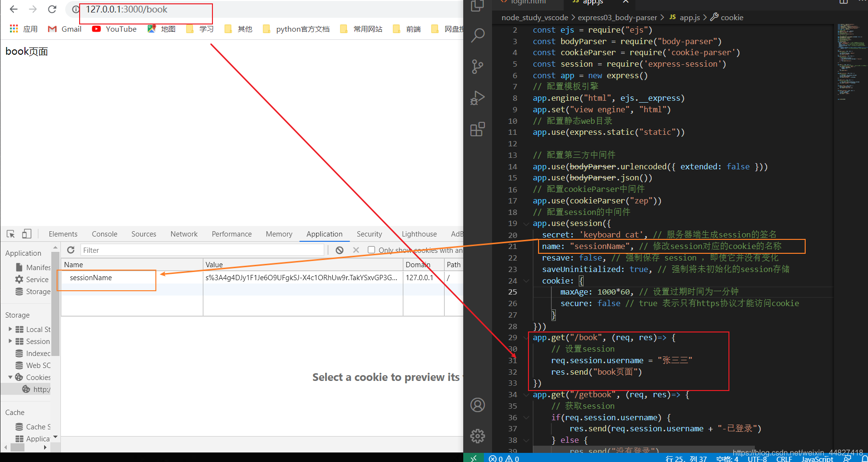View site info icon beside URL
Image resolution: width=868 pixels, height=462 pixels.
pyautogui.click(x=75, y=9)
